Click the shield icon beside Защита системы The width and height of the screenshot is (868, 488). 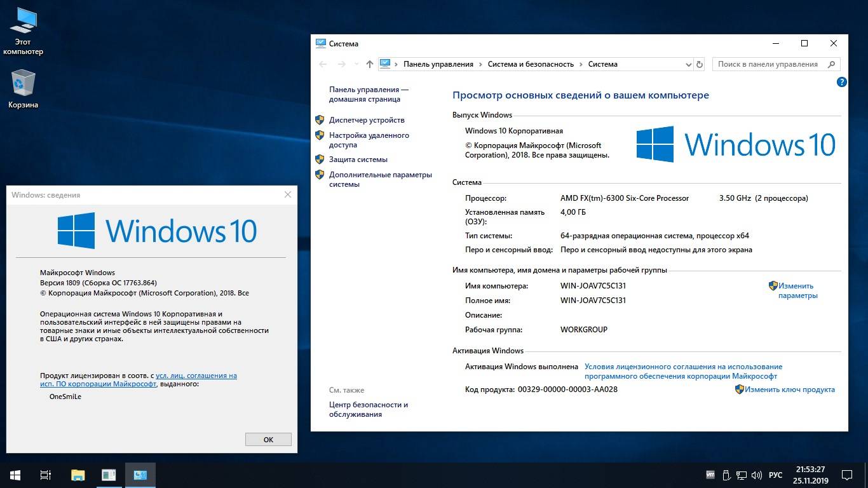click(x=320, y=159)
